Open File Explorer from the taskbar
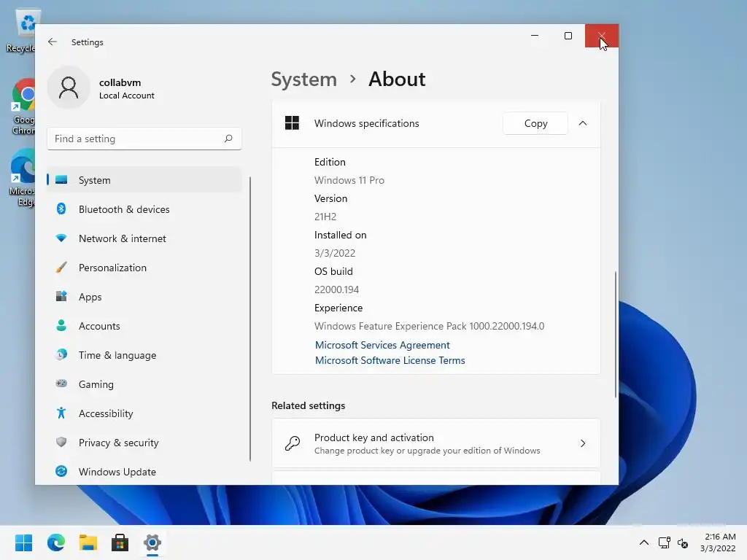 (88, 542)
